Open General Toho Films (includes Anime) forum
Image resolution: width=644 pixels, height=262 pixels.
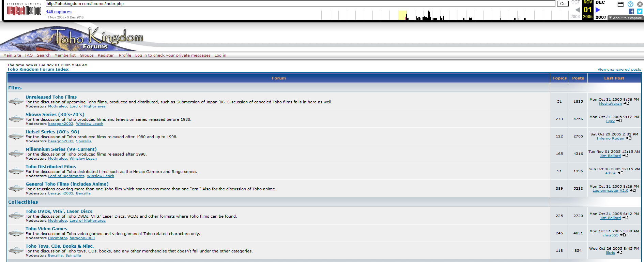tap(67, 184)
